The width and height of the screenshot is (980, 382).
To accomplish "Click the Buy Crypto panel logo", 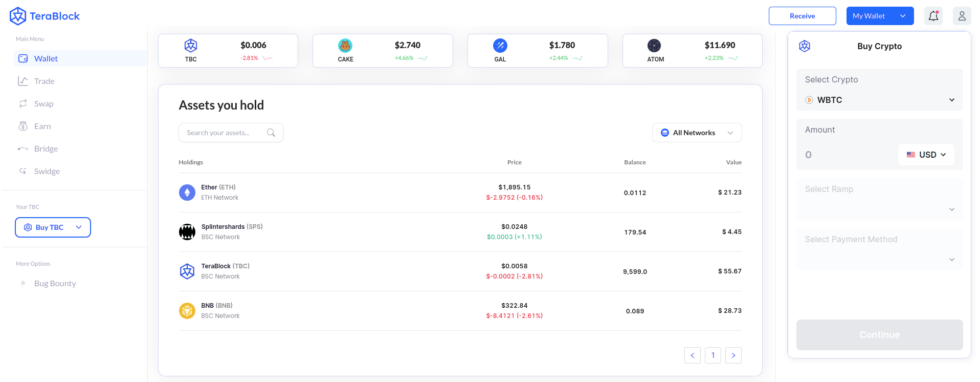I will click(805, 46).
